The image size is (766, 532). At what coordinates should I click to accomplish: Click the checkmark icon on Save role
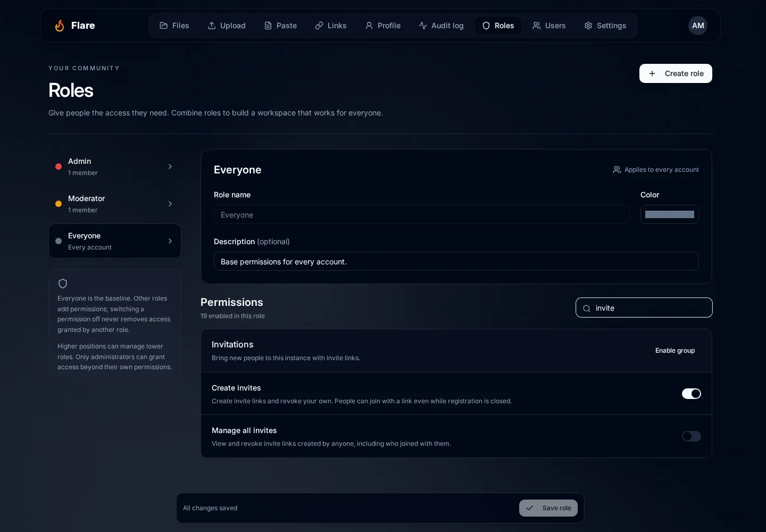tap(530, 508)
